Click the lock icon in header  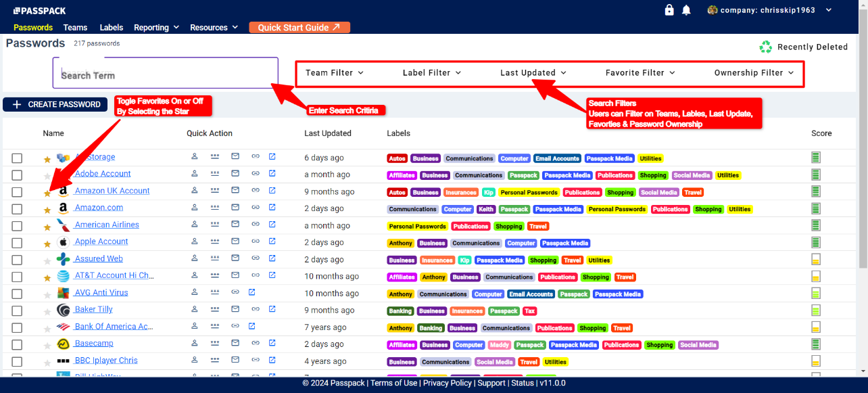[x=669, y=10]
